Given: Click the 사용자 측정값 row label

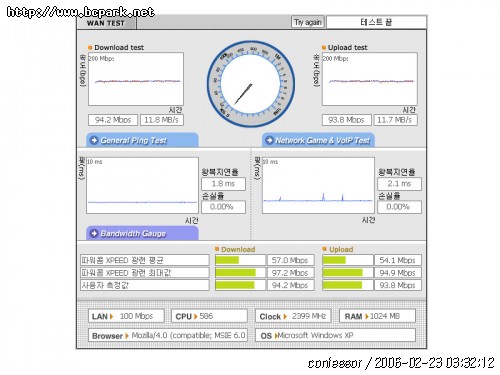Looking at the screenshot, I should point(145,285).
